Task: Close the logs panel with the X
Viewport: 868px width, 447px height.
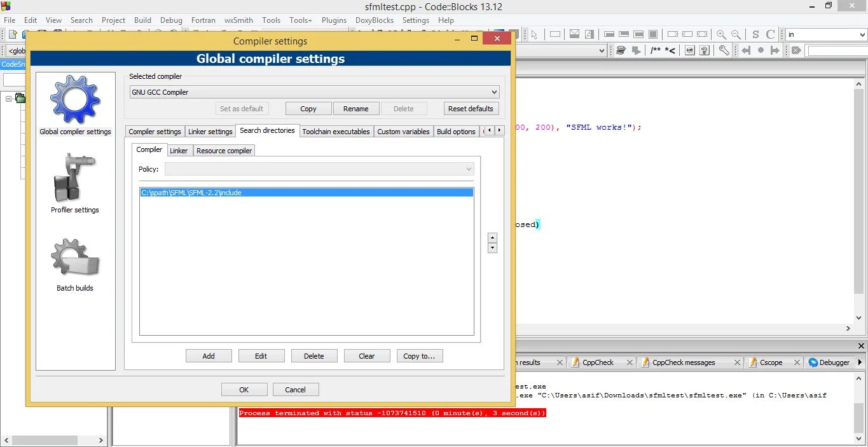Action: [862, 347]
